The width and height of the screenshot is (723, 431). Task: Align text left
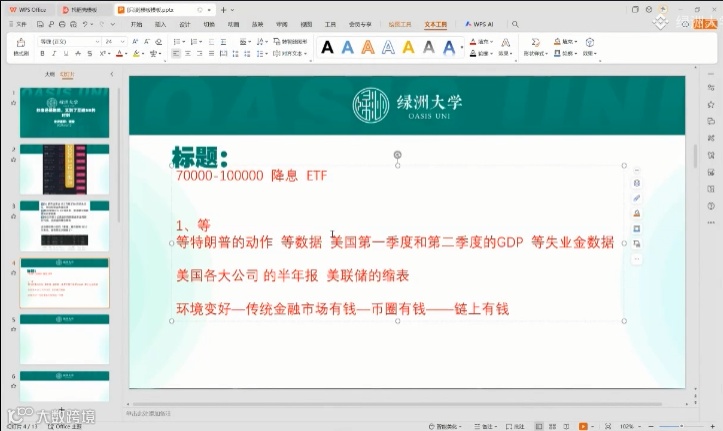click(176, 54)
